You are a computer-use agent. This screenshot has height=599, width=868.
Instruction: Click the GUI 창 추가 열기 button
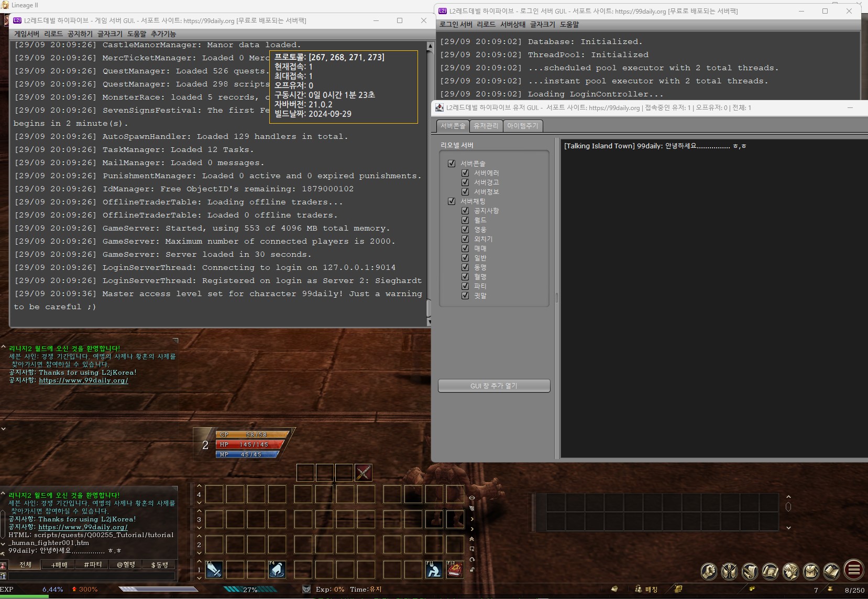[x=494, y=386]
